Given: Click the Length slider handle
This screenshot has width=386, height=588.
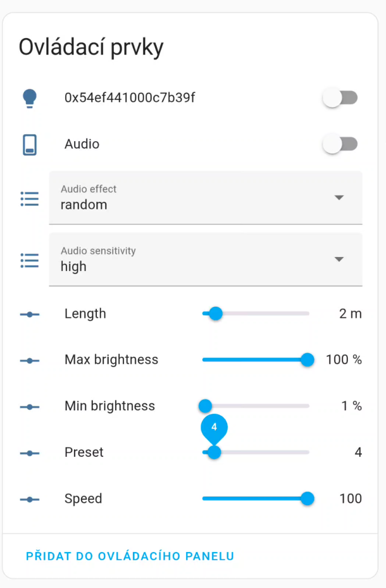Looking at the screenshot, I should click(216, 313).
